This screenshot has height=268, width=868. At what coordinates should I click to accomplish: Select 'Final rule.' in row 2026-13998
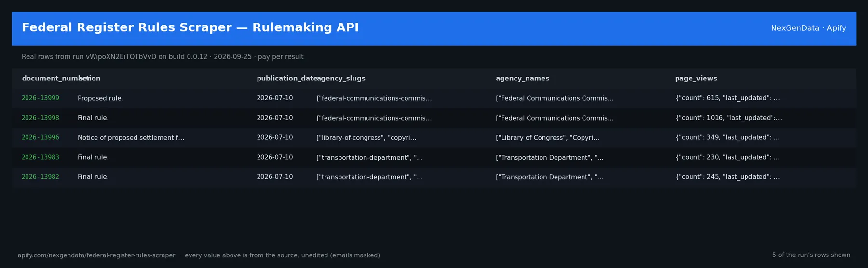pos(93,118)
